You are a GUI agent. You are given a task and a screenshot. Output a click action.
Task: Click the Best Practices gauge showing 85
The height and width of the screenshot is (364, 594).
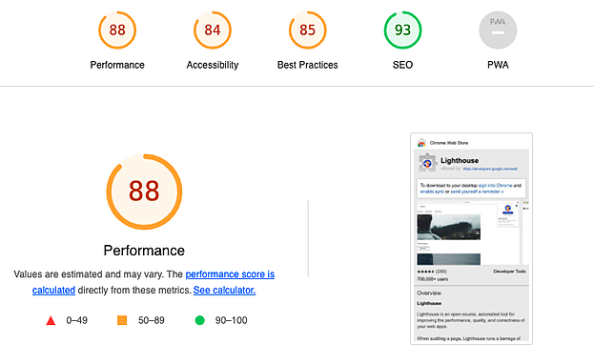pos(308,30)
